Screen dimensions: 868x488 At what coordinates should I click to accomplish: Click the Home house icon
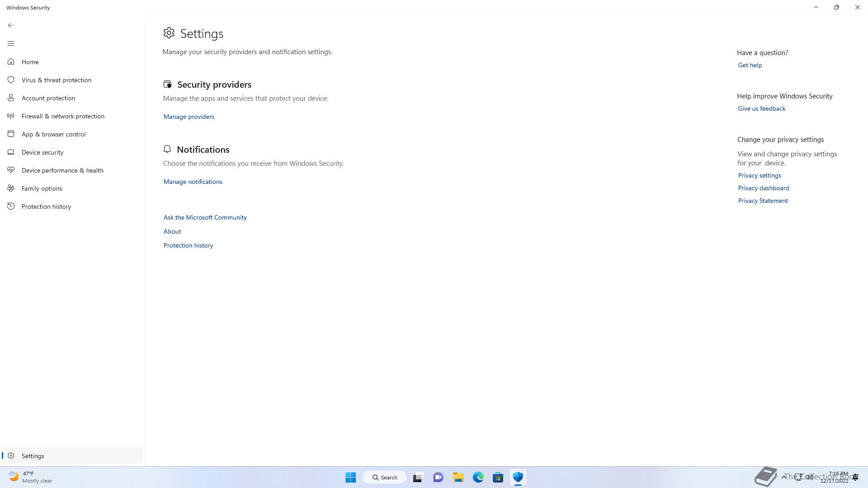pyautogui.click(x=11, y=61)
